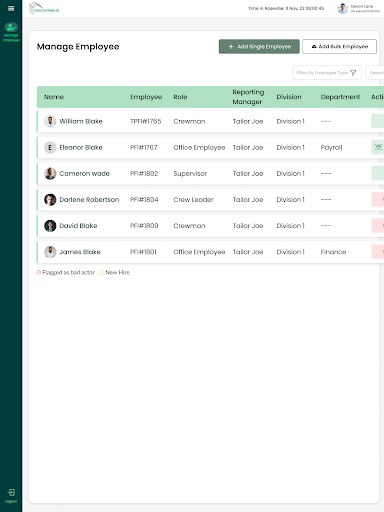Screen dimensions: 384x512
Task: Click the Name column header
Action: (54, 97)
